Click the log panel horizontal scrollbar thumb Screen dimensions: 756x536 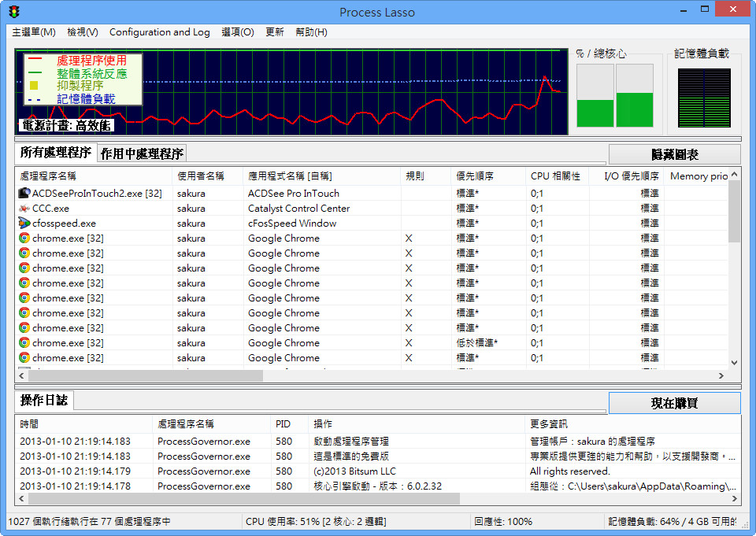(x=243, y=498)
